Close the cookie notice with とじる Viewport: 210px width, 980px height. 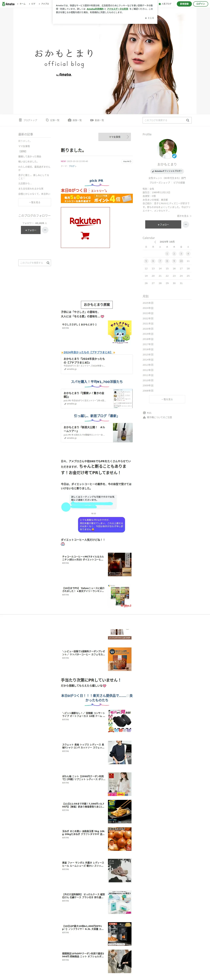(x=149, y=18)
